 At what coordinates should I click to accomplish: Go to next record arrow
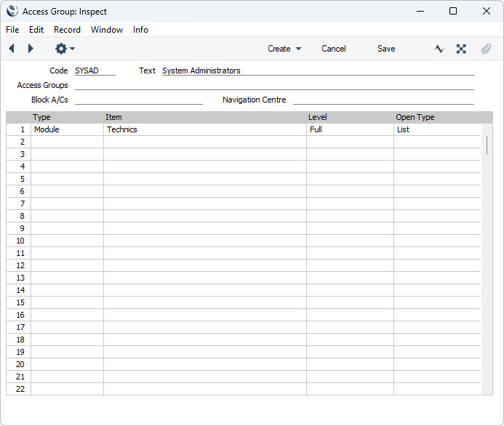31,49
